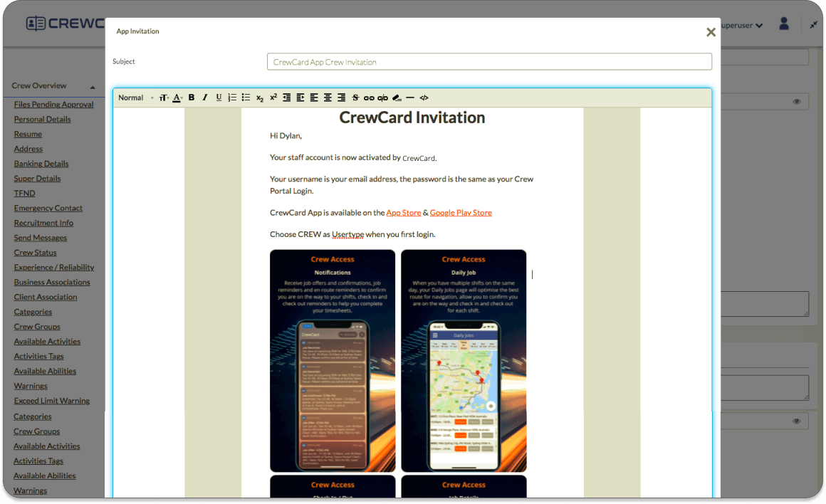Collapse the Crew Overview section
This screenshot has width=826, height=504.
(x=93, y=87)
